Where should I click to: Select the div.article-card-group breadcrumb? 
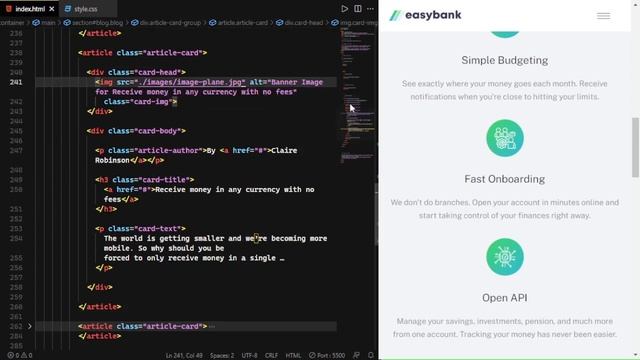(166, 23)
